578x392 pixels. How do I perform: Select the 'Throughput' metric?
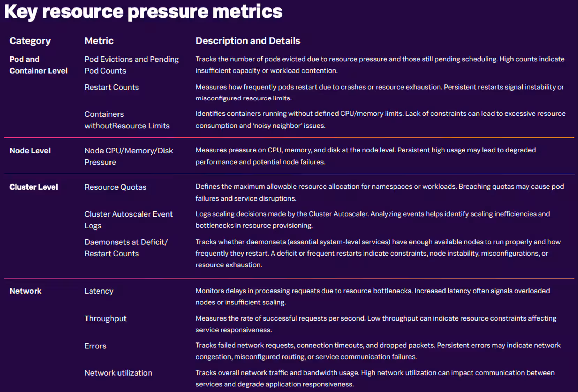[x=105, y=318]
